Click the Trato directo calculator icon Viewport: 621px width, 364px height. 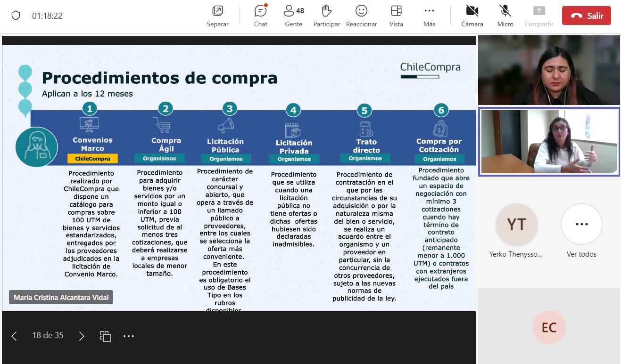(x=366, y=129)
